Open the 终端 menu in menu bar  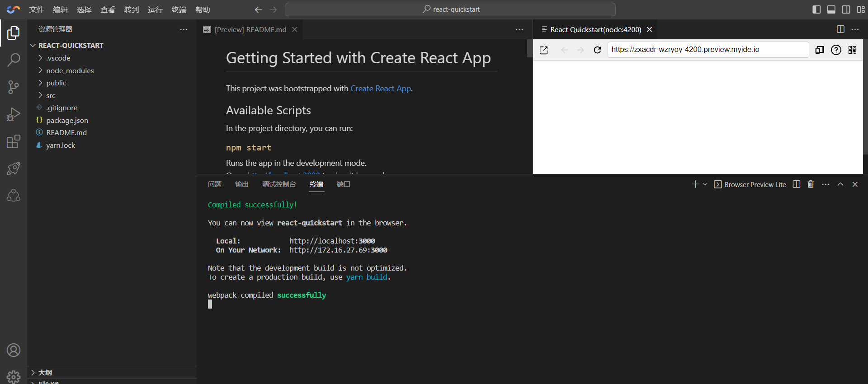point(179,9)
